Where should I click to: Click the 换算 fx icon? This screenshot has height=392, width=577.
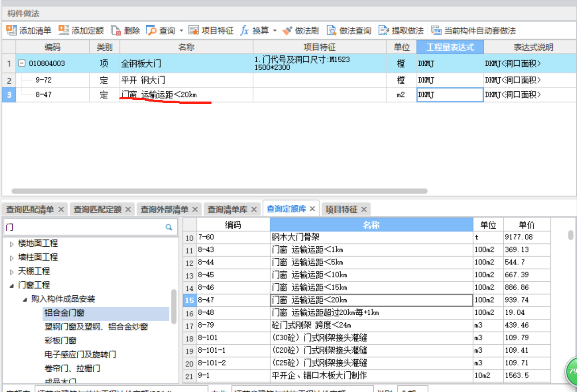pos(244,30)
